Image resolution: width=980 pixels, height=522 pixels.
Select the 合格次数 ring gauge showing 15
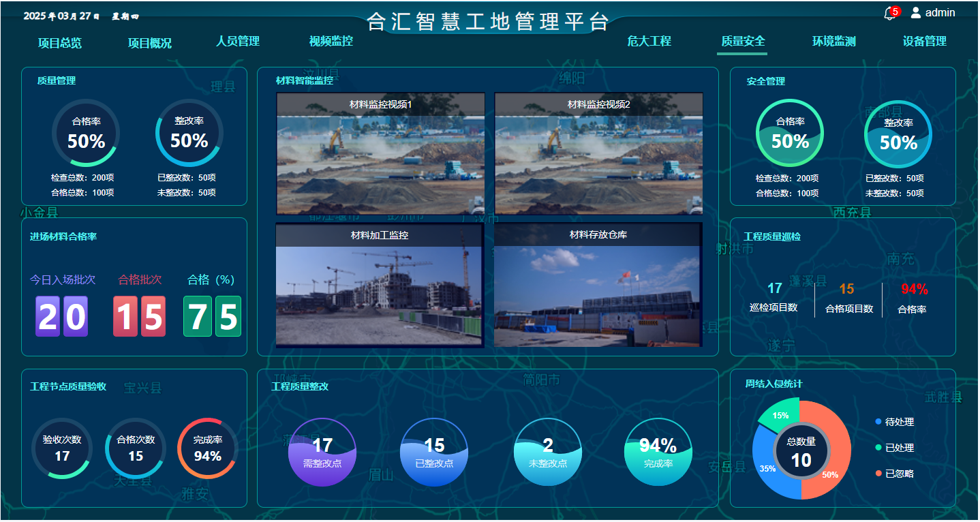(x=136, y=448)
